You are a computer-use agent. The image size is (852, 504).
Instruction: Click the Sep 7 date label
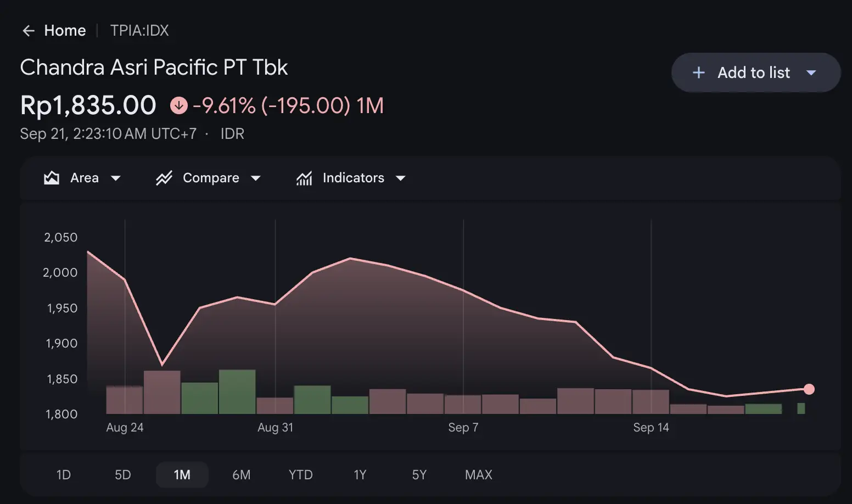pos(463,428)
